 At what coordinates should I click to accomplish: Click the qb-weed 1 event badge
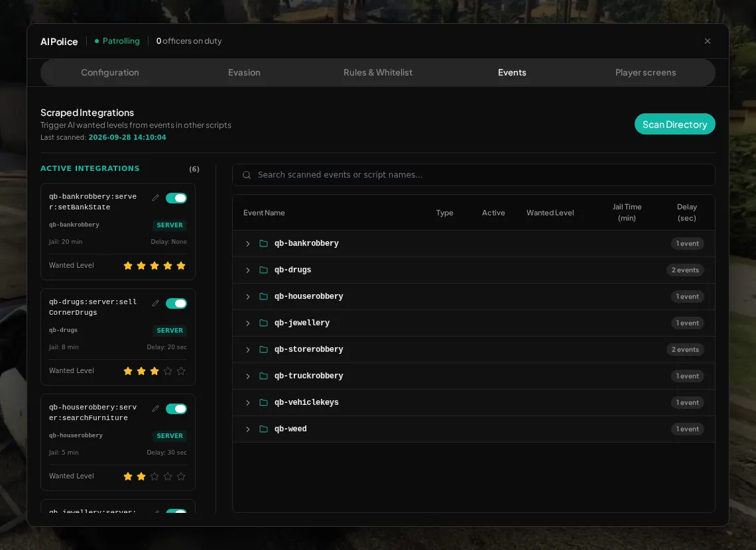(688, 429)
